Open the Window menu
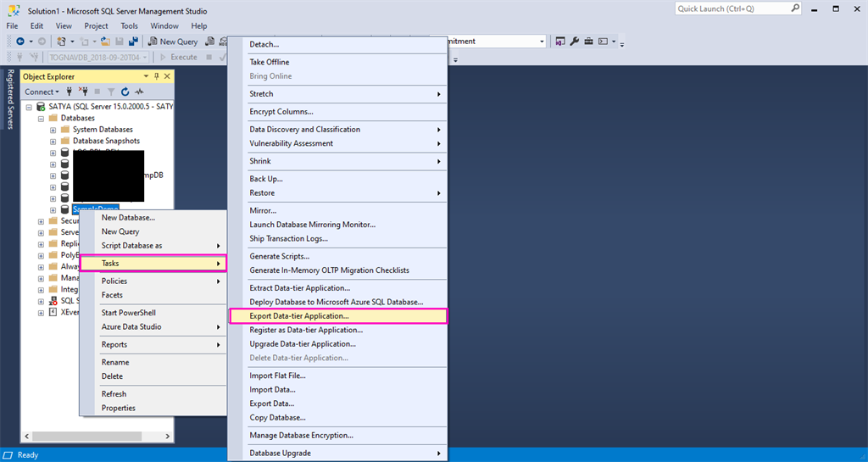 (164, 25)
